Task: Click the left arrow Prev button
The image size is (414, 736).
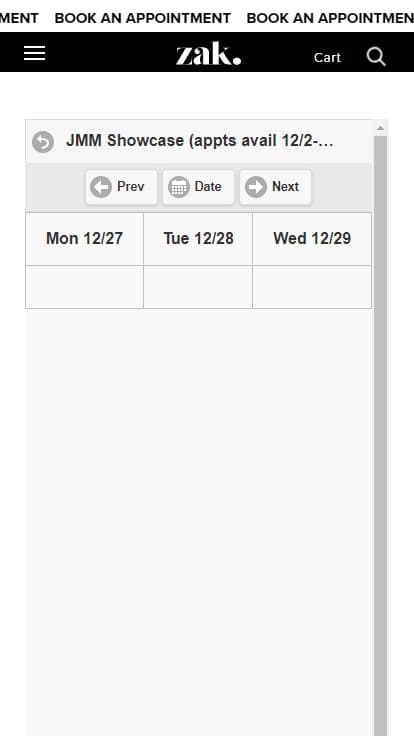Action: click(121, 187)
